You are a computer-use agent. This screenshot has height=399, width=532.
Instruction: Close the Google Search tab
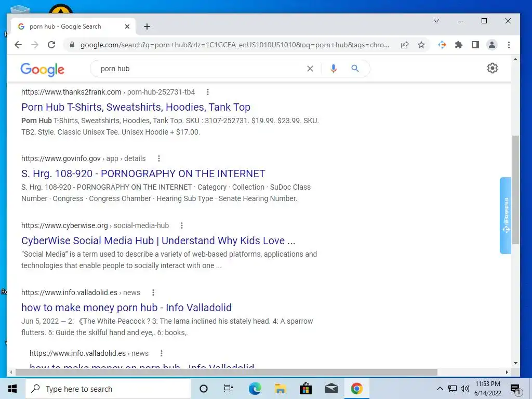pos(127,26)
